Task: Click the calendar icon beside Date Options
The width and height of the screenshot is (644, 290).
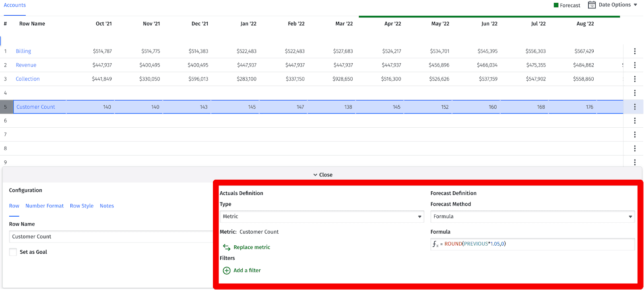Action: click(592, 5)
